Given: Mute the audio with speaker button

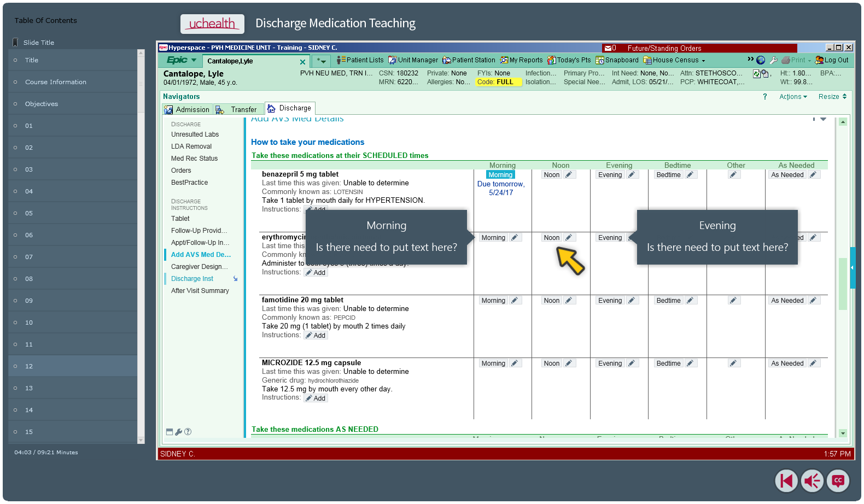Looking at the screenshot, I should (813, 481).
